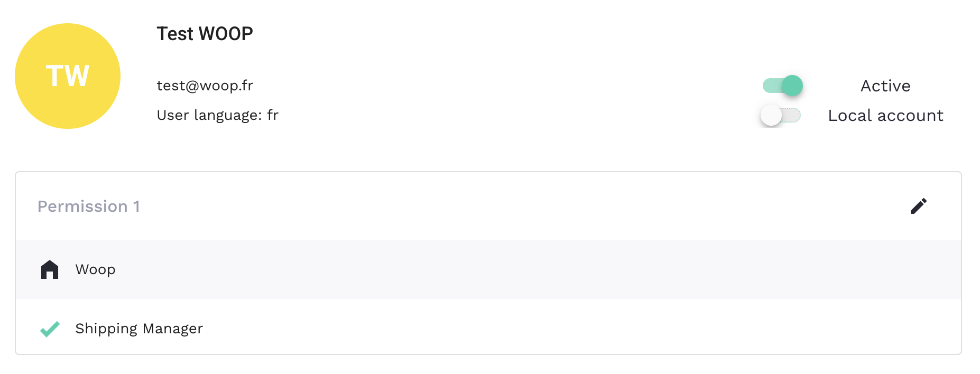Disable the Active toggle switch

(x=782, y=86)
